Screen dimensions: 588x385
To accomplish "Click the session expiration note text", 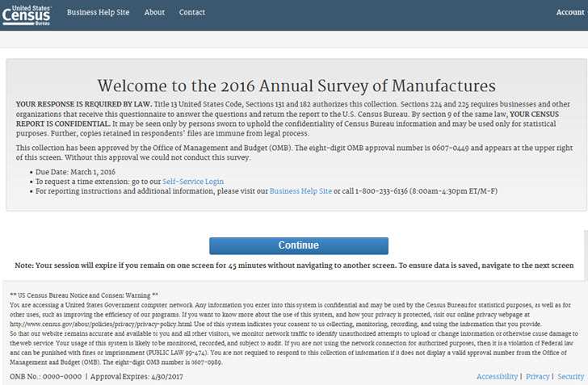I will tap(294, 266).
